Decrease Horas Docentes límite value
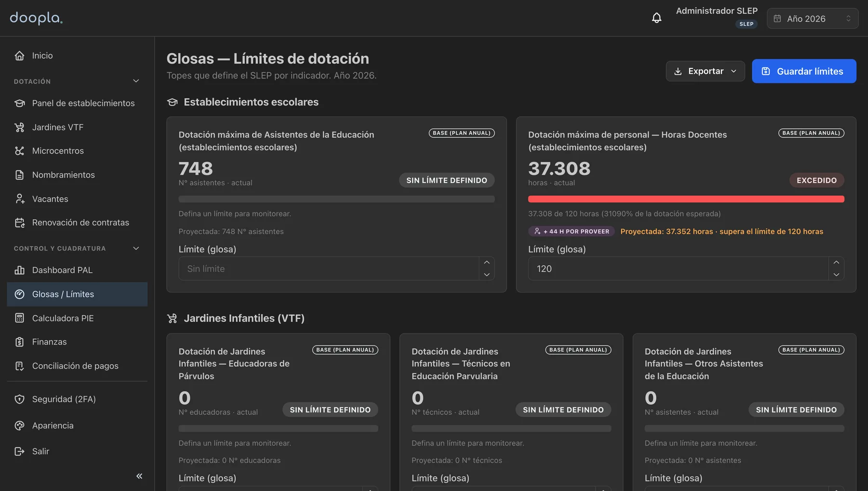The image size is (868, 491). [836, 275]
